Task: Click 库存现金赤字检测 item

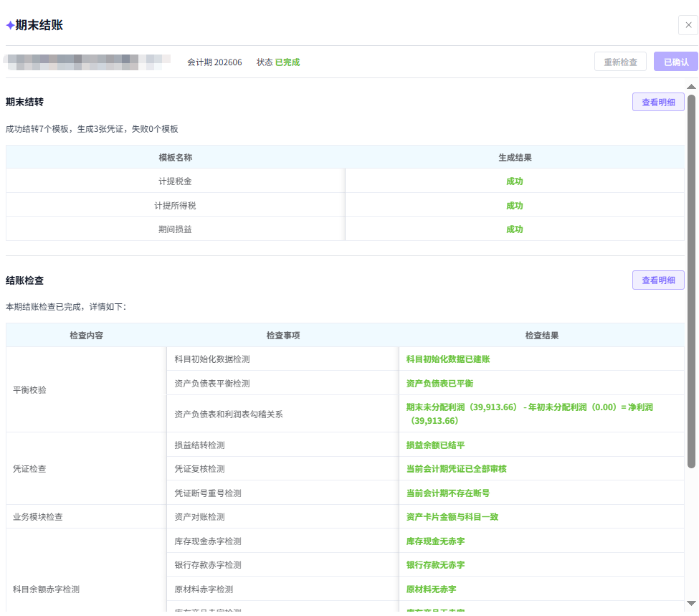Action: (208, 541)
